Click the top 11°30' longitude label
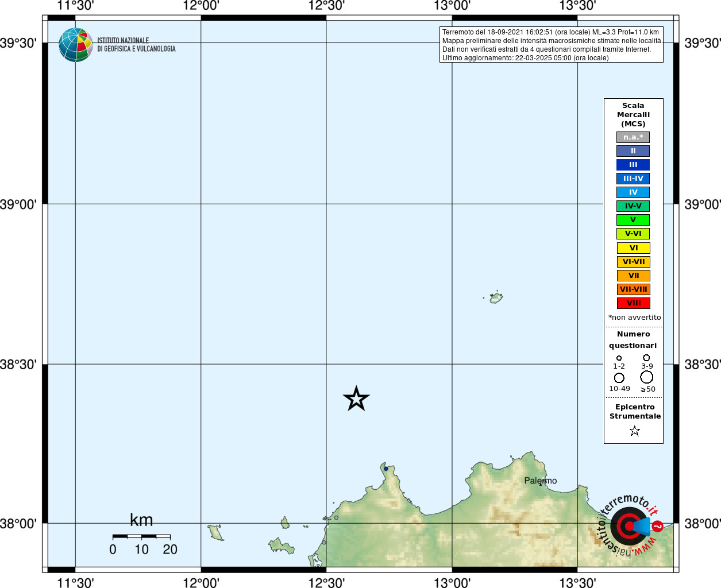The image size is (721, 588). pyautogui.click(x=75, y=6)
